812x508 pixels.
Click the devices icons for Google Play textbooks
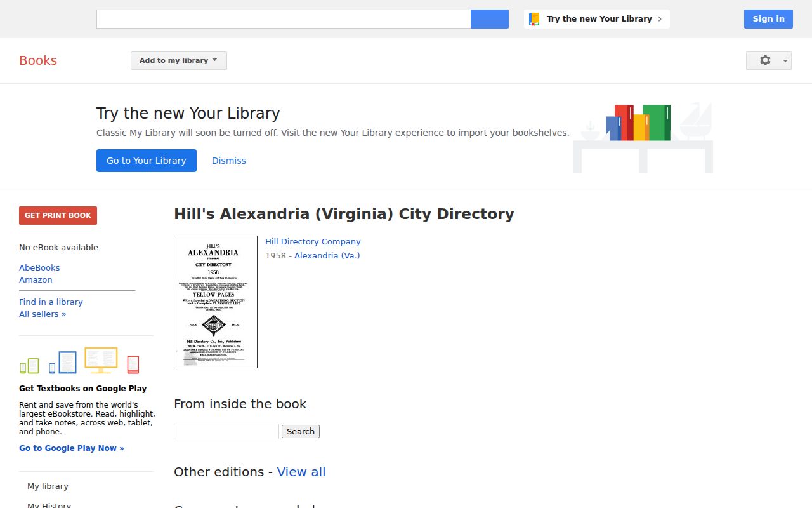79,361
